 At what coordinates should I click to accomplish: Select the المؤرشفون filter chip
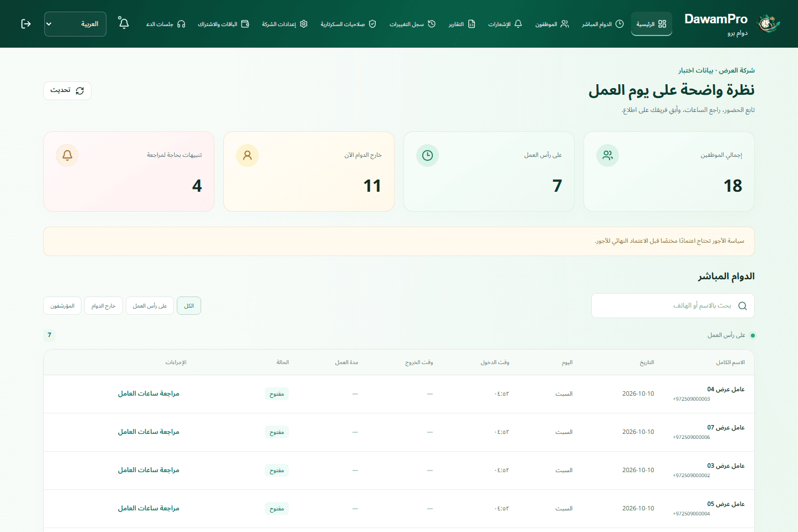tap(63, 306)
